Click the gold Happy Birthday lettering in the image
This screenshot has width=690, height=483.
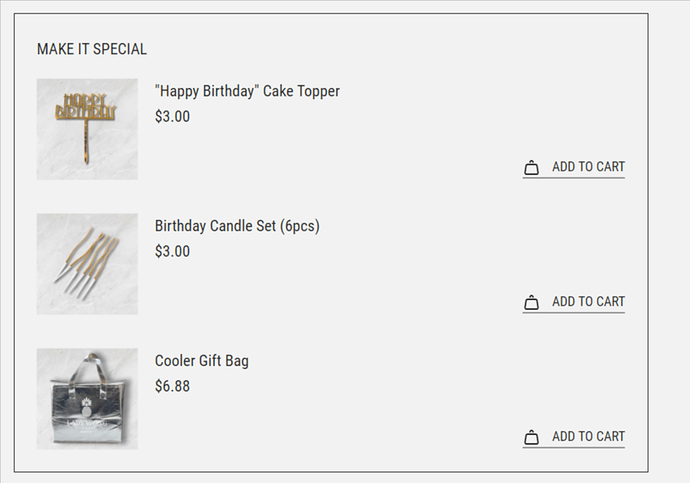(88, 107)
